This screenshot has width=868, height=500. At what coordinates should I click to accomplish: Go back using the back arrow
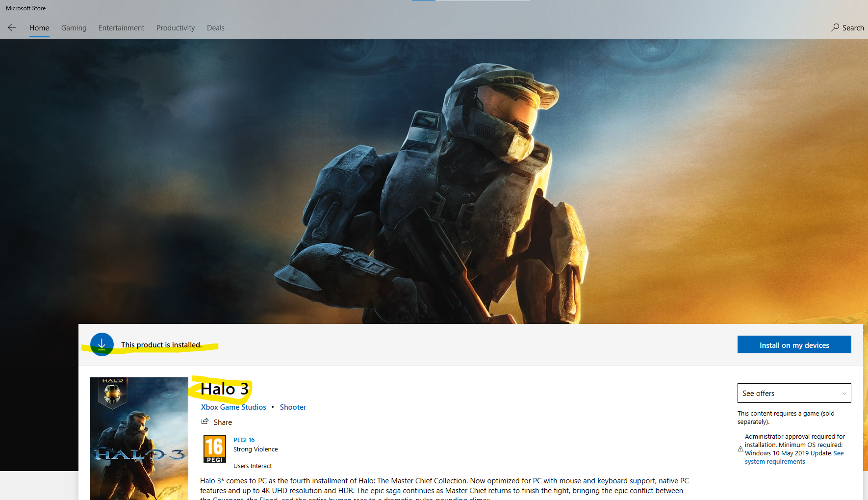click(12, 28)
